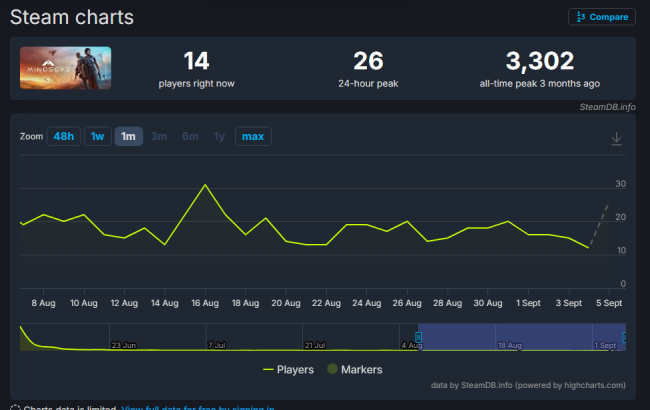Toggle the Markers series in legend
This screenshot has width=650, height=410.
(x=354, y=369)
